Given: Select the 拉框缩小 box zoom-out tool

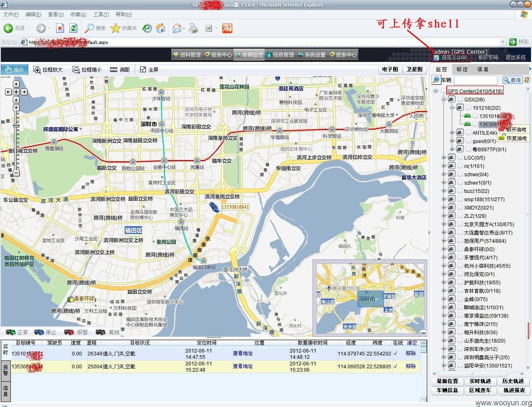Looking at the screenshot, I should [x=86, y=69].
